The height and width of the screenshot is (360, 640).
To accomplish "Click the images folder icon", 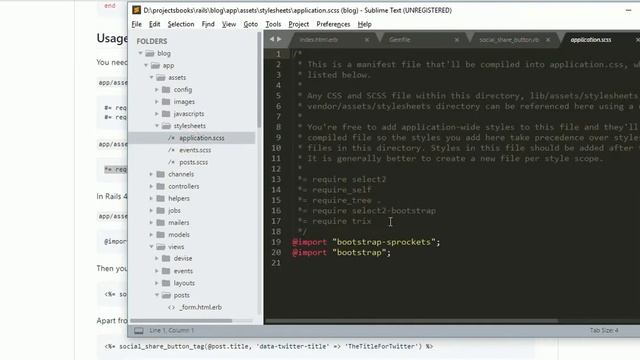I will (166, 102).
